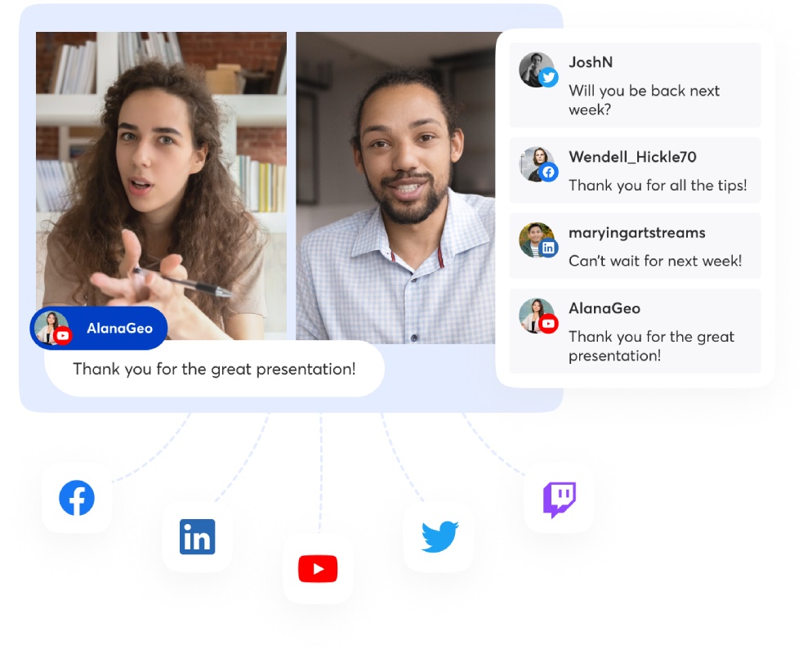Click the username 'maryingartstreams'
This screenshot has height=654, width=812.
coord(637,233)
